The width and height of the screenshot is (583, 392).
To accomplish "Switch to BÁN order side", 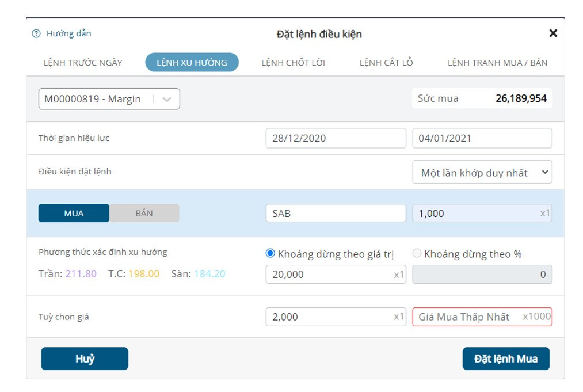I will click(x=144, y=214).
